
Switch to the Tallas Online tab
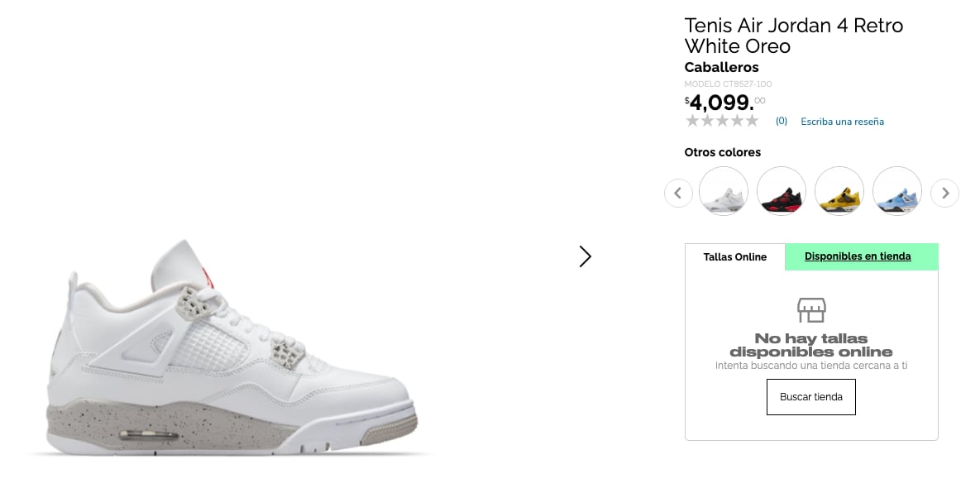735,256
